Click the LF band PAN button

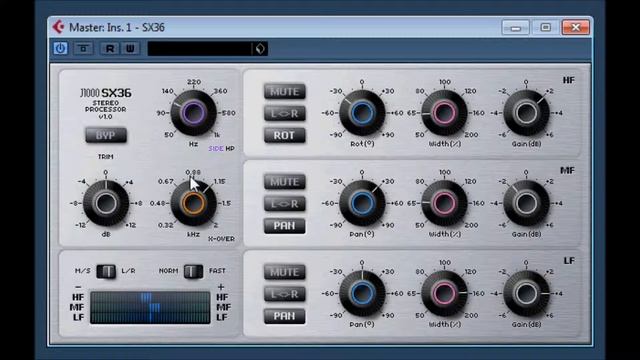pos(284,316)
